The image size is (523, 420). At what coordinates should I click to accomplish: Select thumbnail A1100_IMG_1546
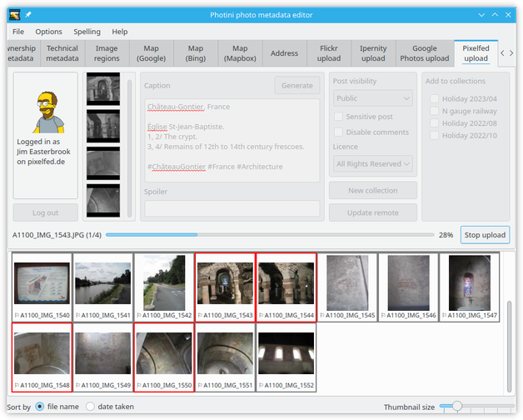408,287
